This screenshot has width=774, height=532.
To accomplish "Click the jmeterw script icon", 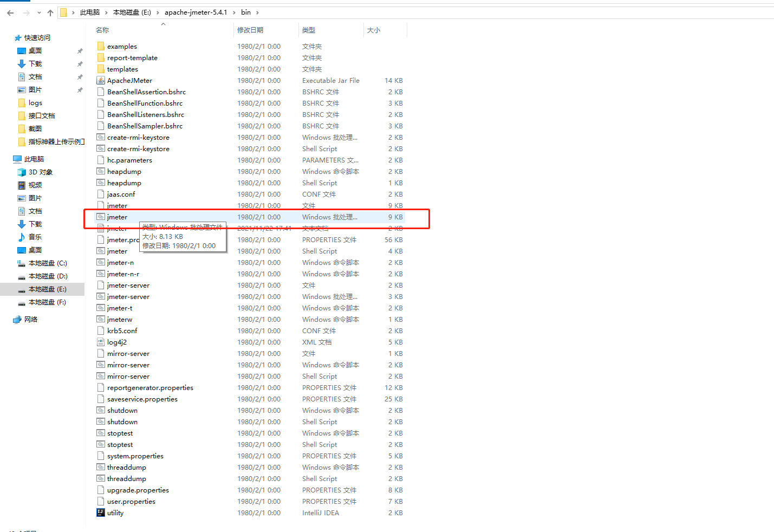I will click(101, 319).
